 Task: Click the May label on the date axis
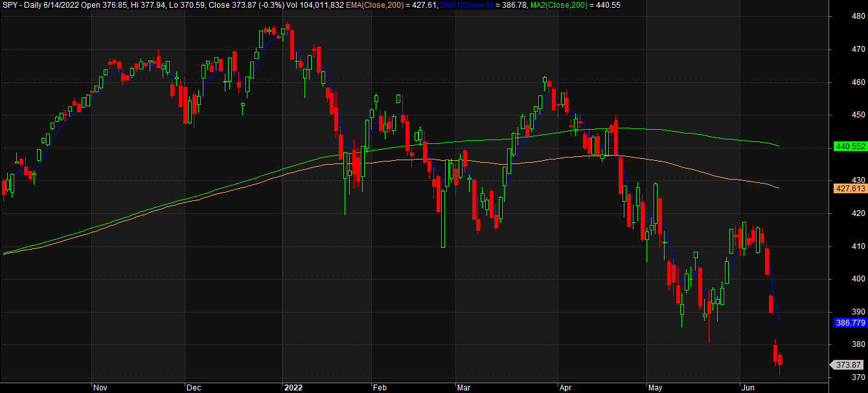[x=656, y=387]
